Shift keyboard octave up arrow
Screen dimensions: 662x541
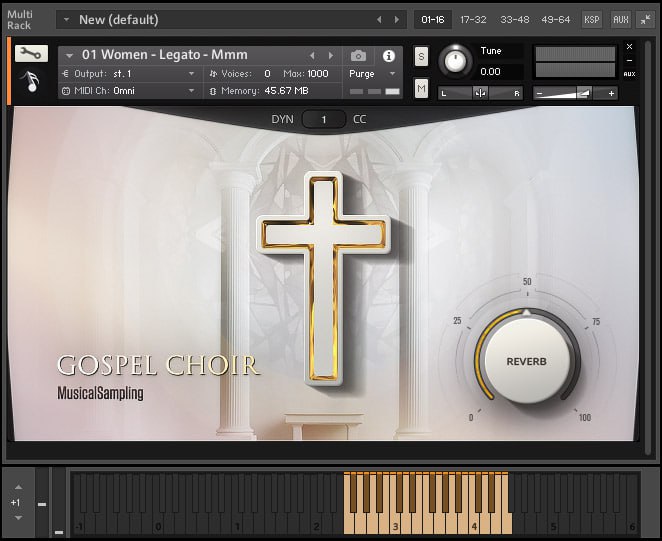pos(18,487)
